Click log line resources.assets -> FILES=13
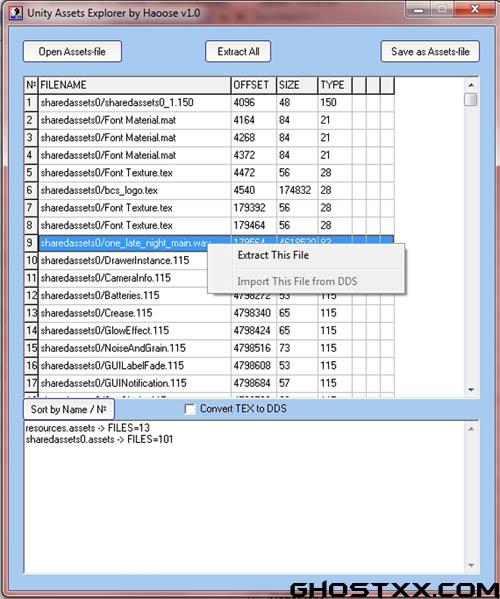Screen dimensions: 500x599 click(87, 428)
